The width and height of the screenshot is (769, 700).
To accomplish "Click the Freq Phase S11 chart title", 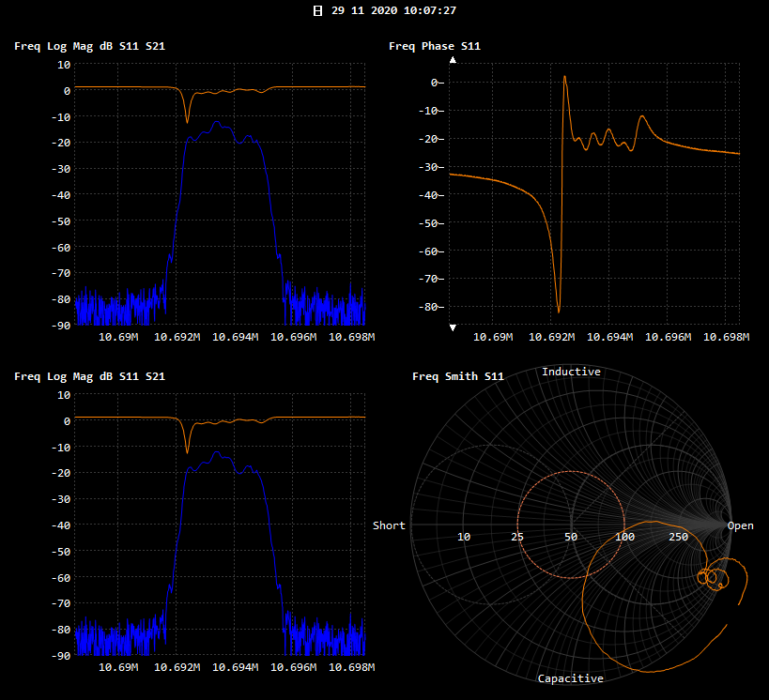I will pyautogui.click(x=435, y=47).
